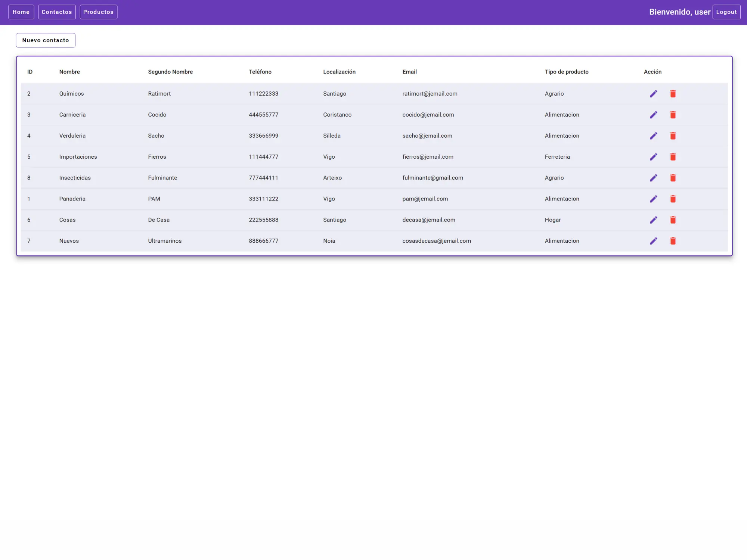This screenshot has height=560, width=747.
Task: Click the Nombre column header
Action: [69, 72]
